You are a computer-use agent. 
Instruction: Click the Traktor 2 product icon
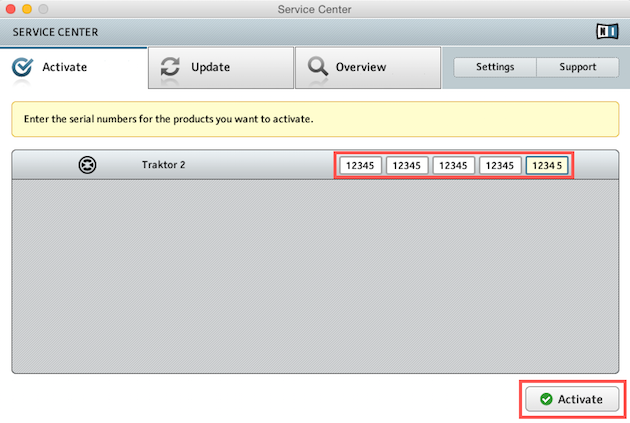point(88,165)
